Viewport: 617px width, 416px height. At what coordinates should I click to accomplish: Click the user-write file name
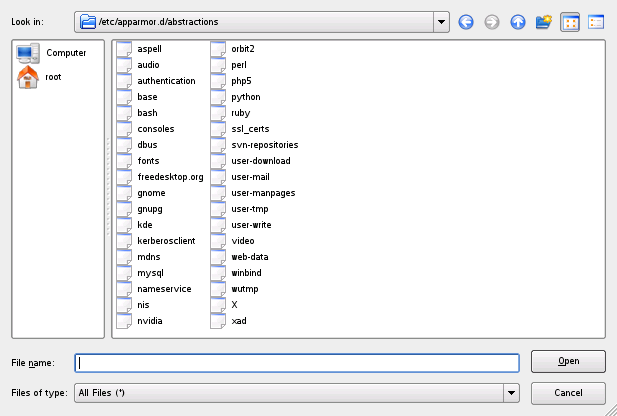click(x=251, y=225)
